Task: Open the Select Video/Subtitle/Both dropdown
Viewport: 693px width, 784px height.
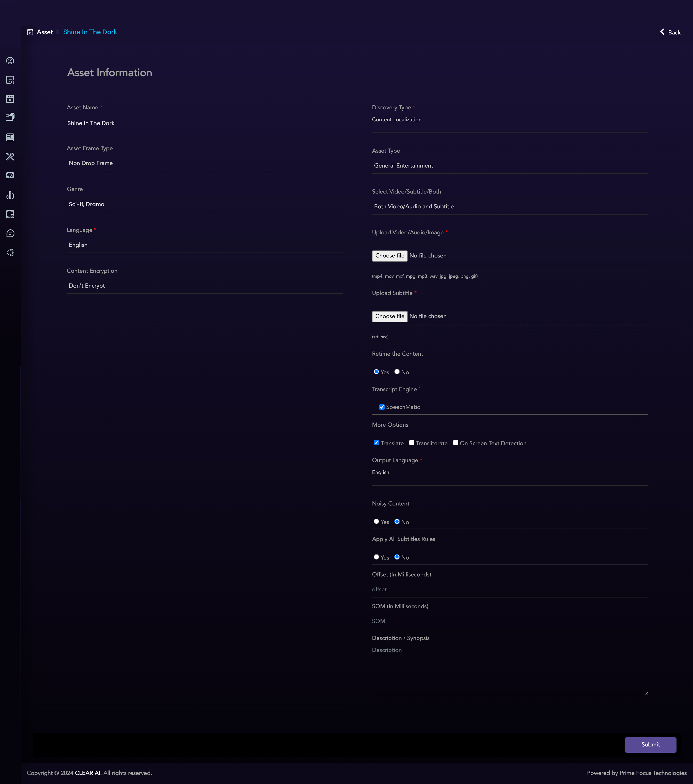Action: (510, 207)
